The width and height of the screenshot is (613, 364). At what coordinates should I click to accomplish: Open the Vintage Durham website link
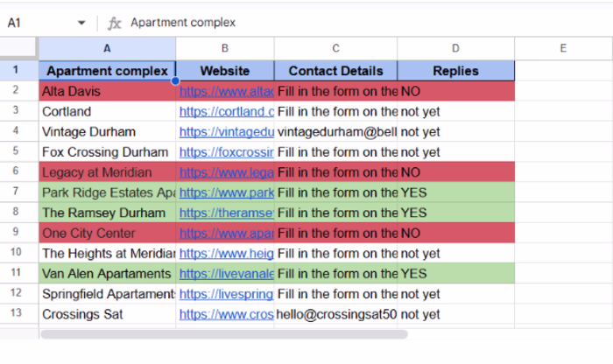coord(226,132)
